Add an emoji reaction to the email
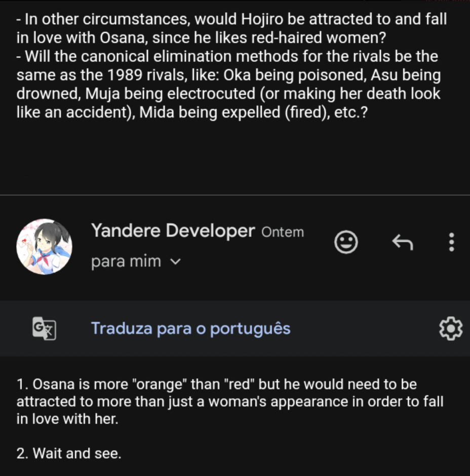Screen dimensions: 470x476 click(x=346, y=242)
